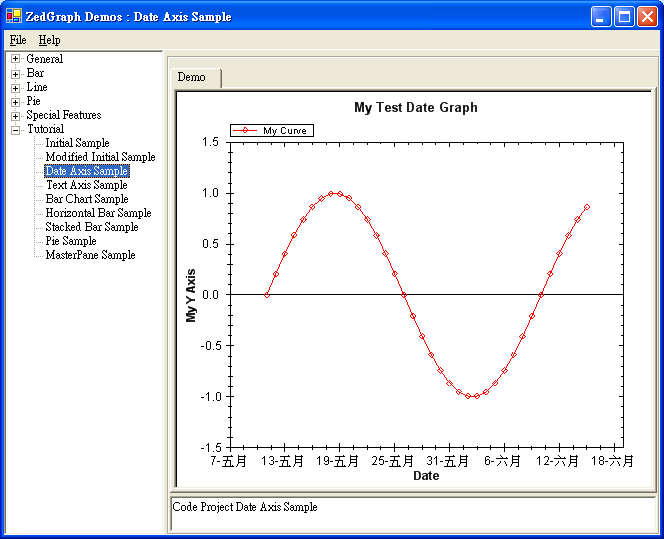
Task: Click the 18-六月 axis label
Action: 612,461
